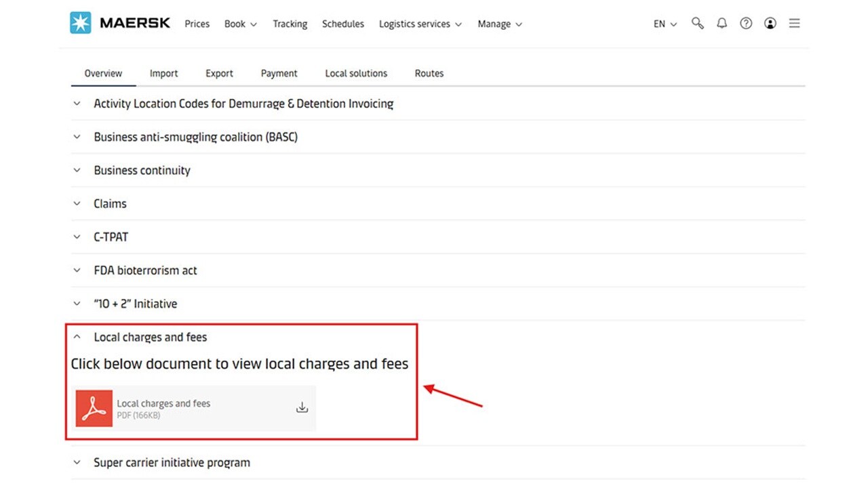Go to the Tracking page

290,24
